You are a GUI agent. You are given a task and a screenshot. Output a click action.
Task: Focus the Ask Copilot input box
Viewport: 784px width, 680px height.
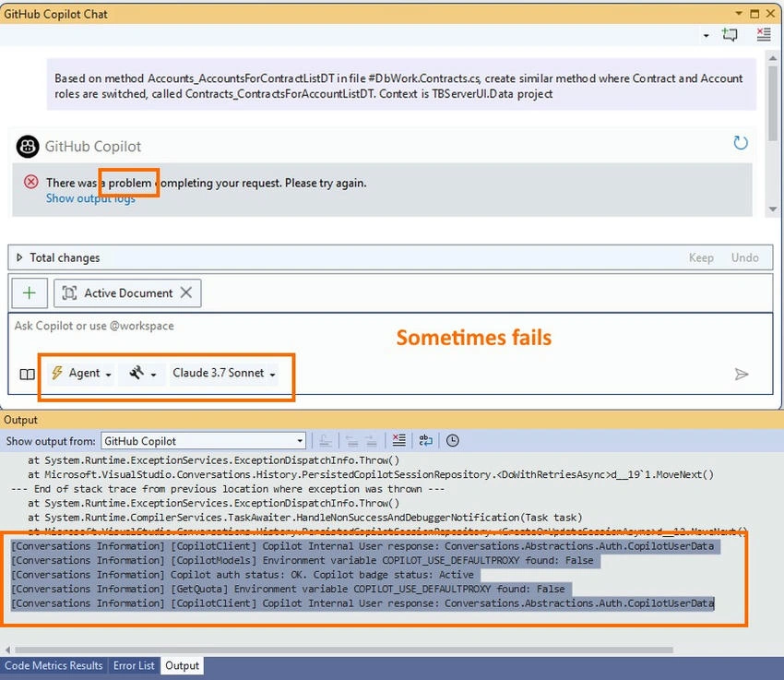pyautogui.click(x=390, y=326)
